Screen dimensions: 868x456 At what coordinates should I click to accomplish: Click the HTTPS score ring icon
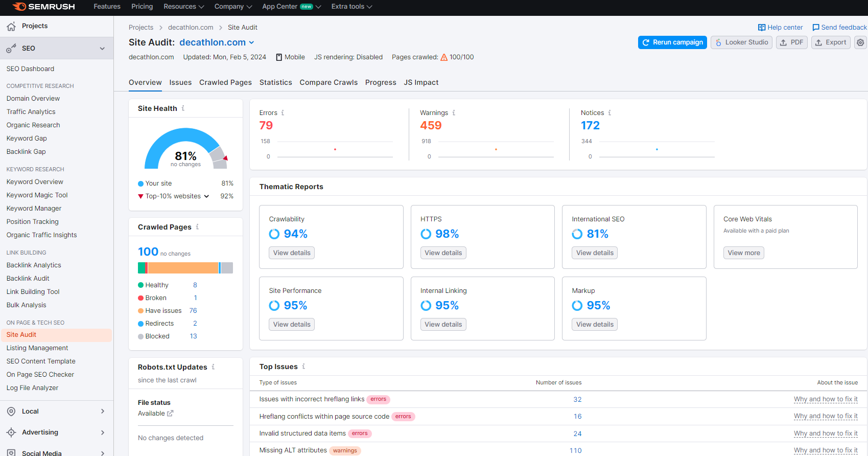point(426,234)
